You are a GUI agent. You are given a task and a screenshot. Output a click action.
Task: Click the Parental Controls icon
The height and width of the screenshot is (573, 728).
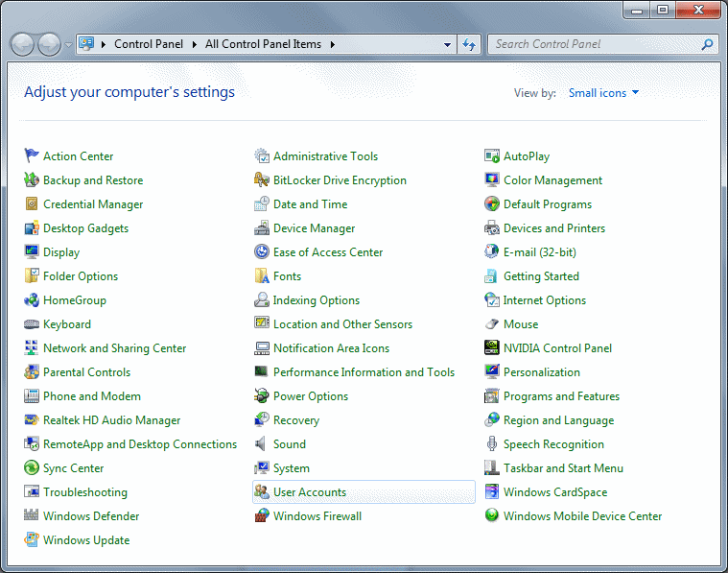31,372
